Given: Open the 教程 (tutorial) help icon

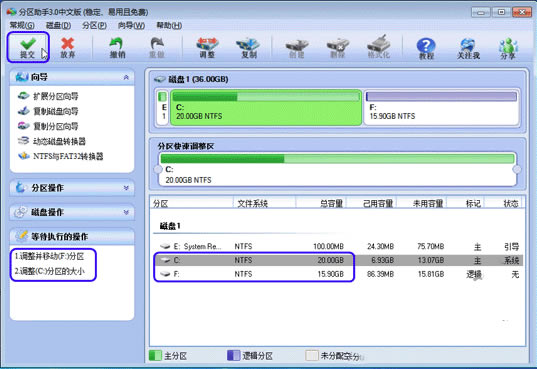Looking at the screenshot, I should [426, 45].
